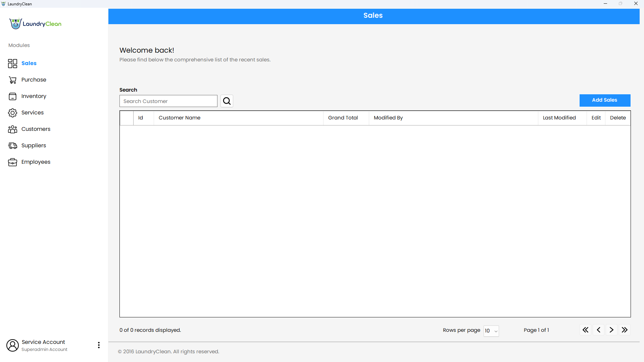Click the Employees briefcase icon
Screen dimensions: 644x362
(12, 162)
